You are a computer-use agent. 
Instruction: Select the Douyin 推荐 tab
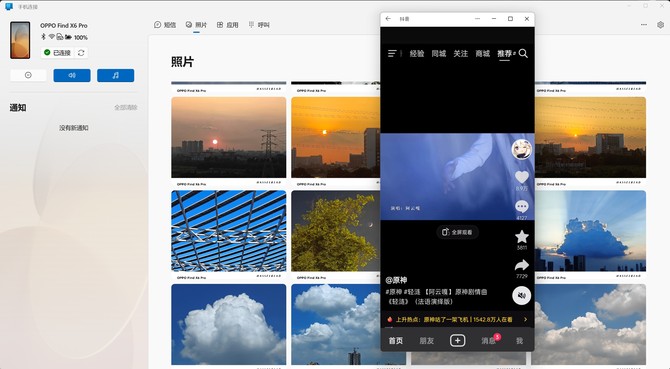[x=504, y=53]
